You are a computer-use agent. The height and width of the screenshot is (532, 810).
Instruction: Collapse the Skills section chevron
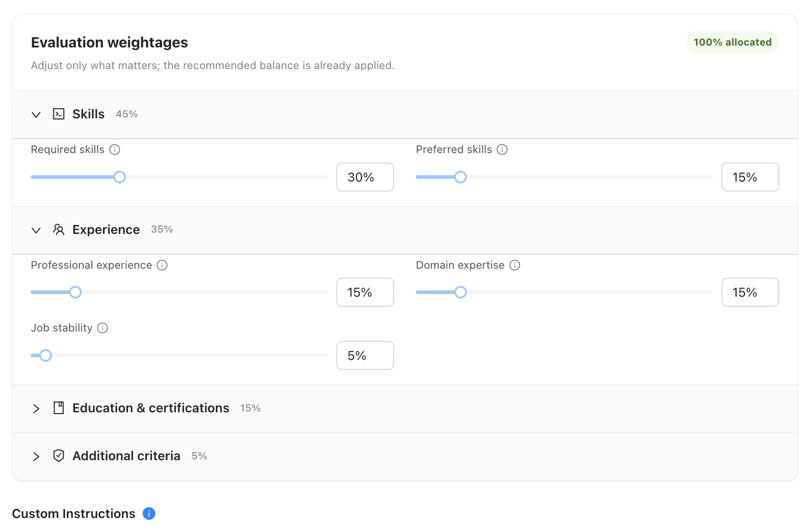click(36, 114)
